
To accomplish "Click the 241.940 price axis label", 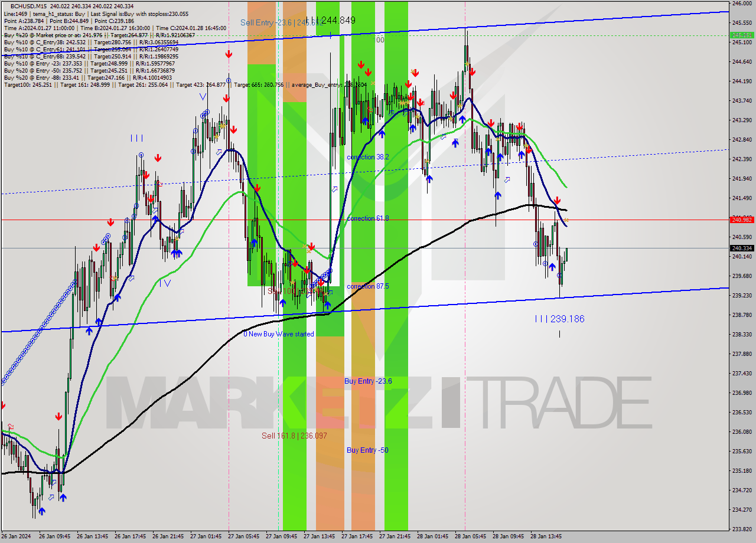I will pos(742,178).
